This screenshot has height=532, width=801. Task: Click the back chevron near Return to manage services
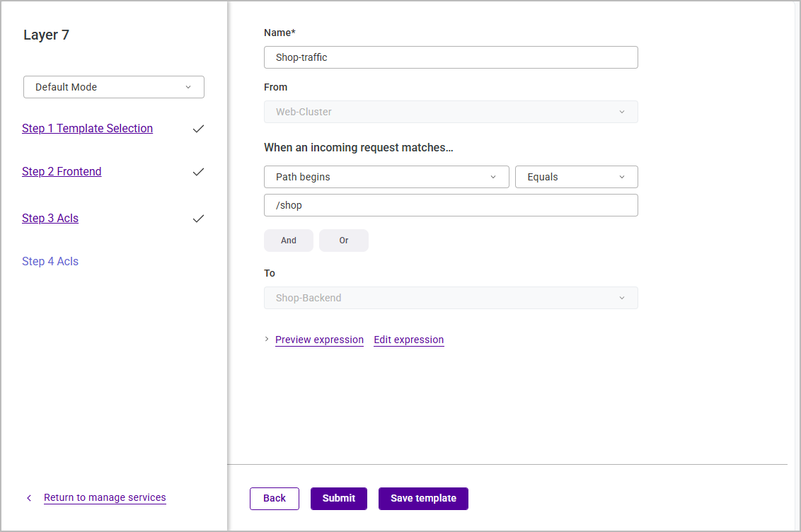point(29,498)
